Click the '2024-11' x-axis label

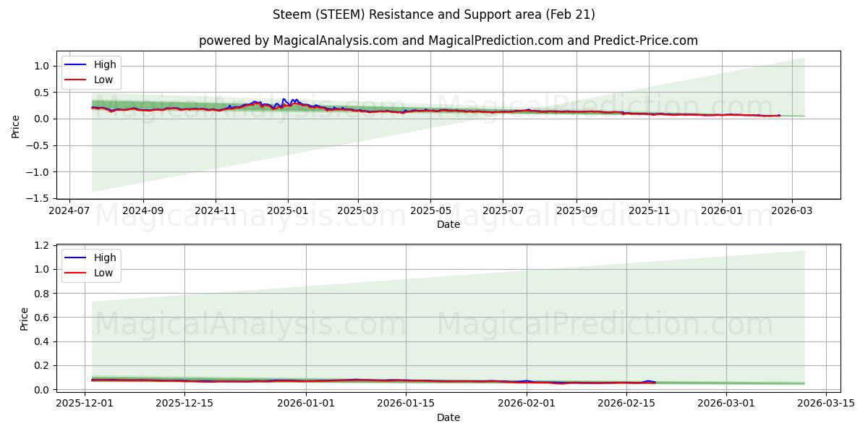pyautogui.click(x=216, y=211)
